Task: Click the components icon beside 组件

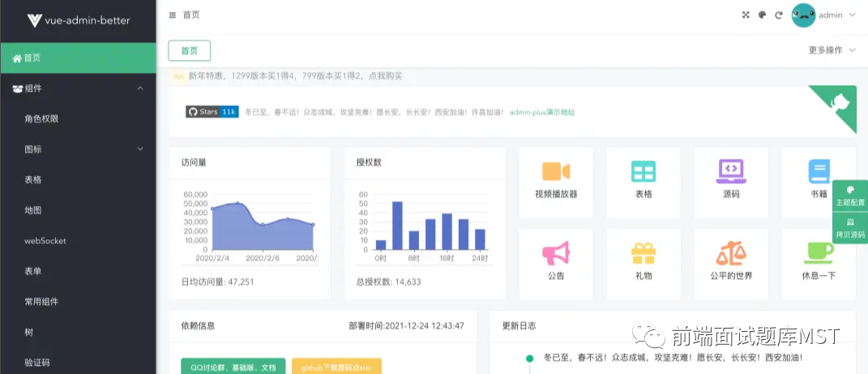Action: (x=17, y=88)
